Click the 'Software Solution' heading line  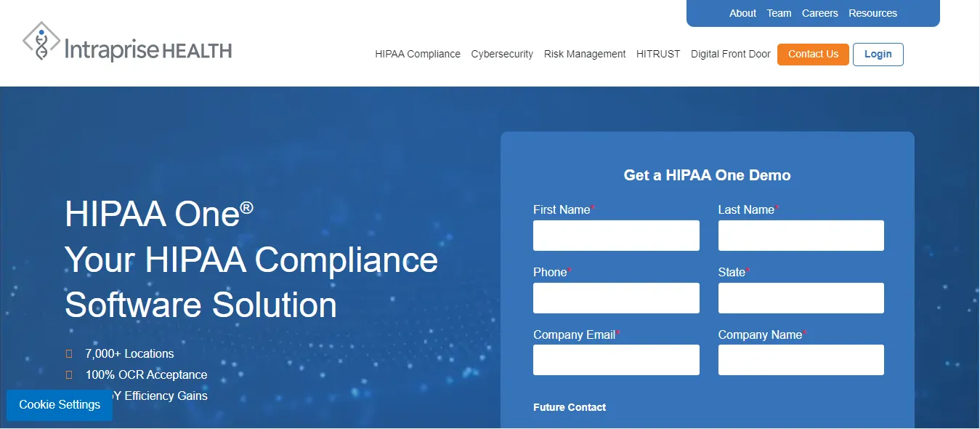click(x=201, y=305)
